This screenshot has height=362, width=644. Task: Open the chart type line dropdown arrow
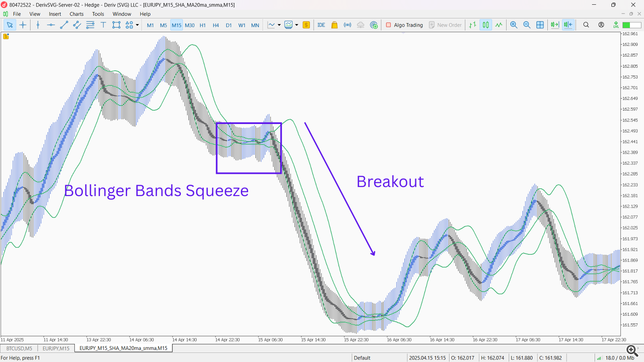pos(279,25)
